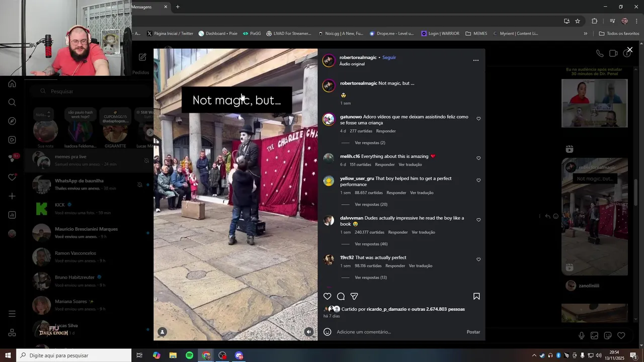Attach an image in the chat box

click(594, 335)
